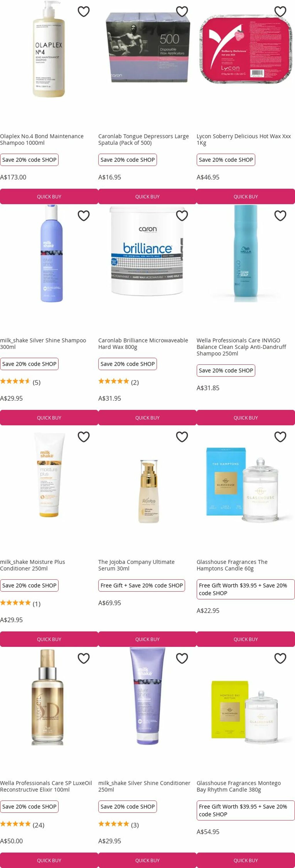The width and height of the screenshot is (295, 868).
Task: Heart the milk_shake Silver Shine Shampoo
Action: point(84,216)
